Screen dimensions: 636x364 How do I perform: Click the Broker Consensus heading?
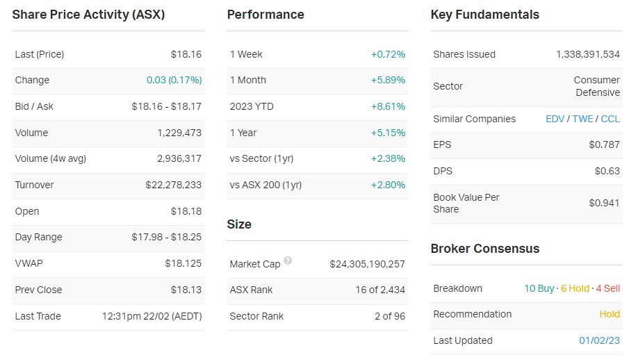tap(484, 249)
